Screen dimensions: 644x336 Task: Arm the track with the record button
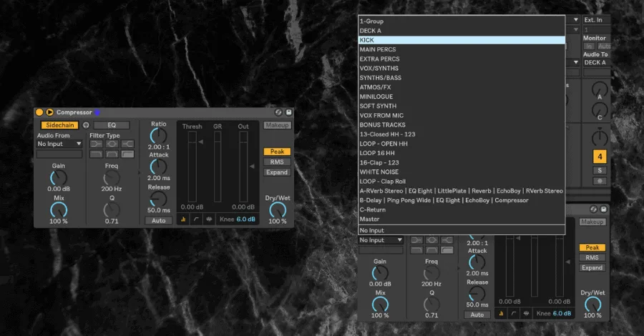coord(600,181)
